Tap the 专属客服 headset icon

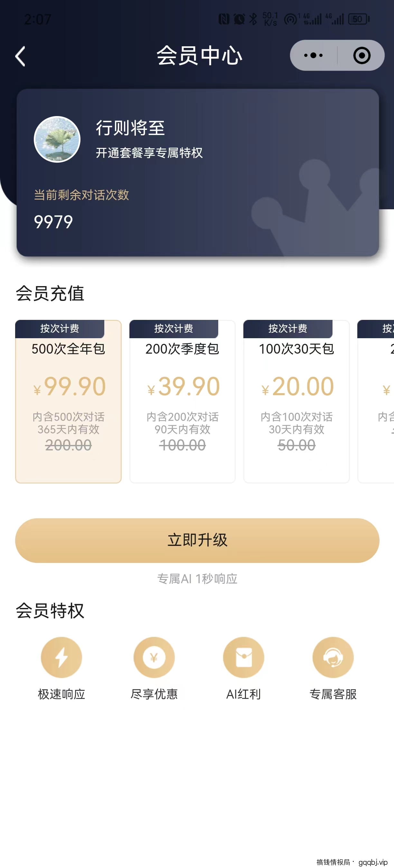333,657
